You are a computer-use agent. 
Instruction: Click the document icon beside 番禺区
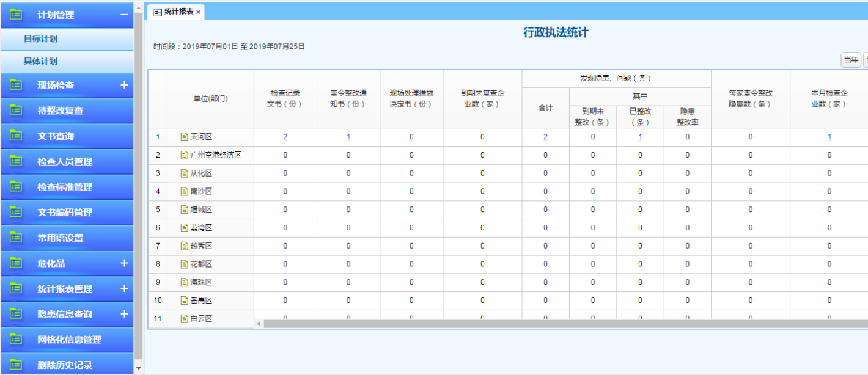coord(185,300)
